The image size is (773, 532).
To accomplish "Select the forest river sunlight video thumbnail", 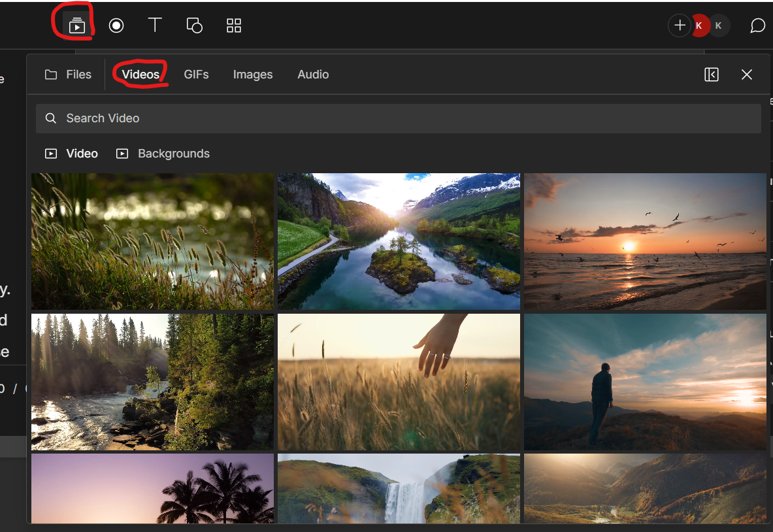I will [x=152, y=382].
